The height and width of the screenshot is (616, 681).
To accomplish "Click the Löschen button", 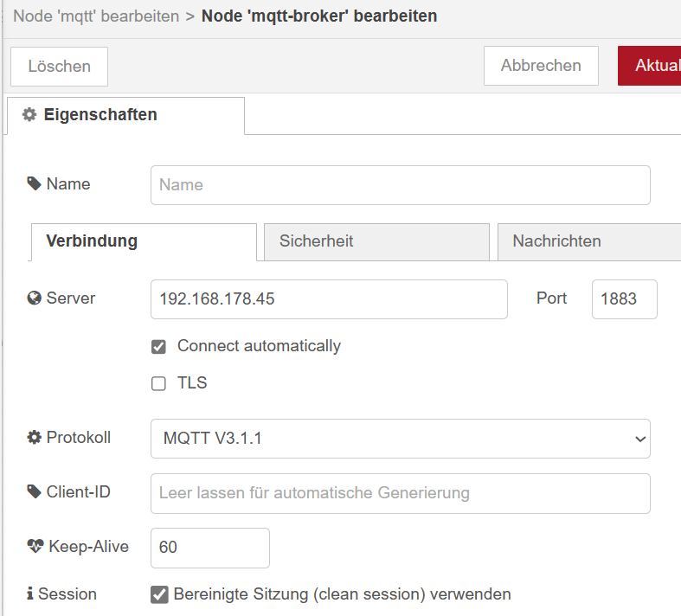I will click(x=59, y=67).
